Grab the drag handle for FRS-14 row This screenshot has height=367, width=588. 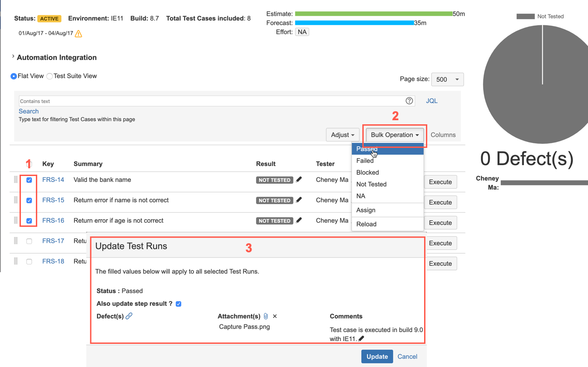pyautogui.click(x=16, y=180)
